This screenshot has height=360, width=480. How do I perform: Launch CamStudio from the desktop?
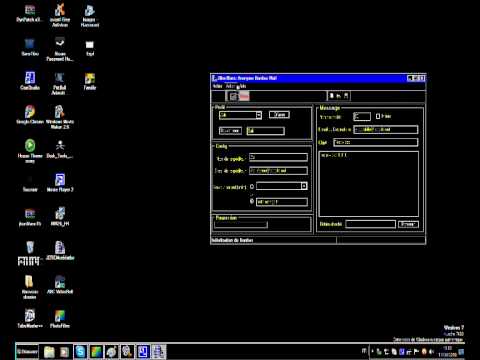[30, 81]
